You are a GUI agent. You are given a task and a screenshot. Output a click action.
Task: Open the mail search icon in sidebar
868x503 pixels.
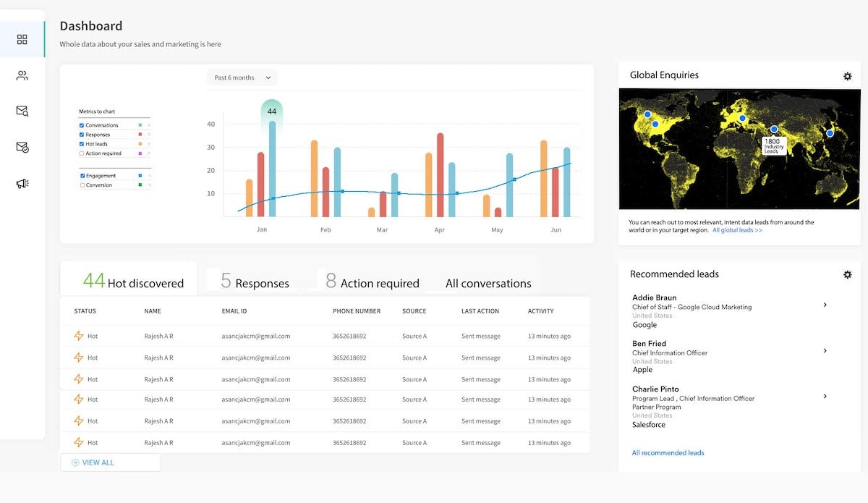coord(22,111)
